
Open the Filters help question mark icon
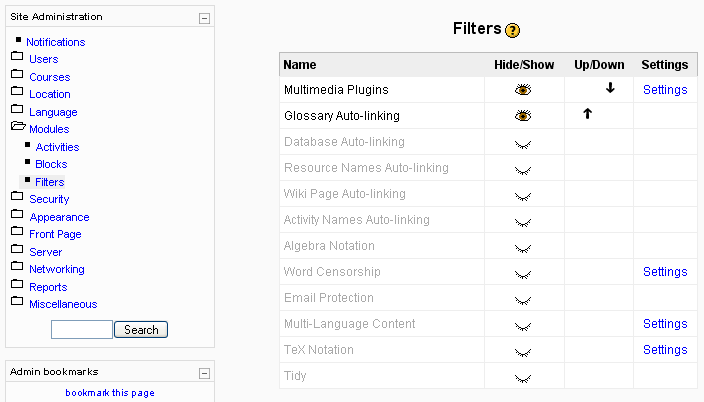513,31
